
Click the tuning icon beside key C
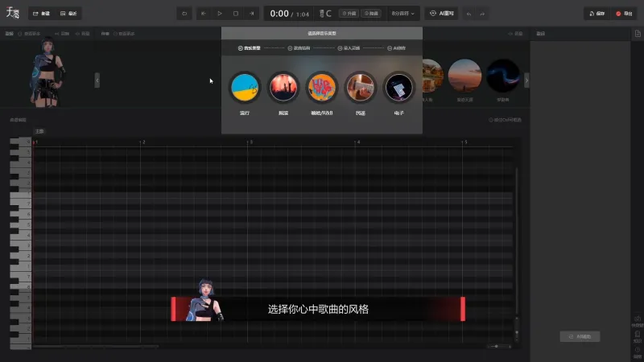coord(322,14)
